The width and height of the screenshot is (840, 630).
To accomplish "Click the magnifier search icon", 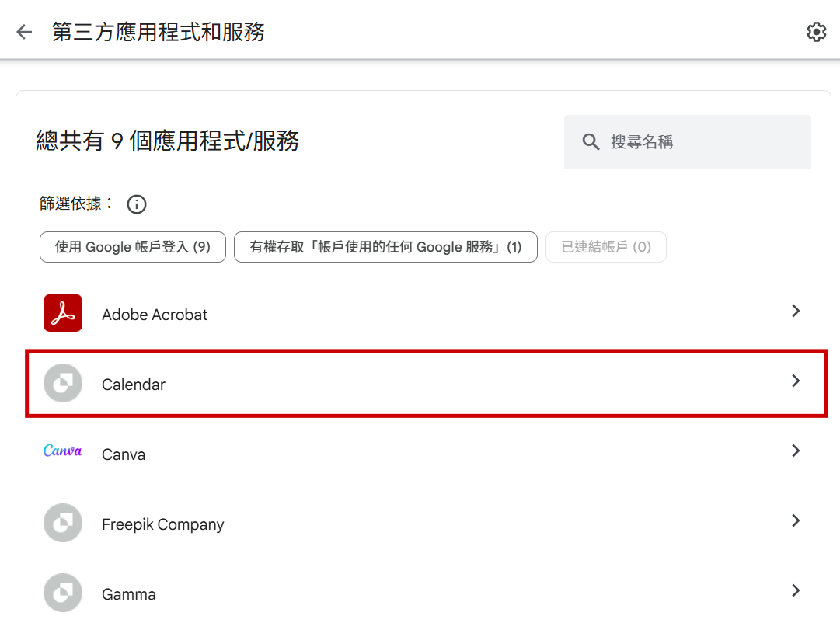I will point(591,142).
